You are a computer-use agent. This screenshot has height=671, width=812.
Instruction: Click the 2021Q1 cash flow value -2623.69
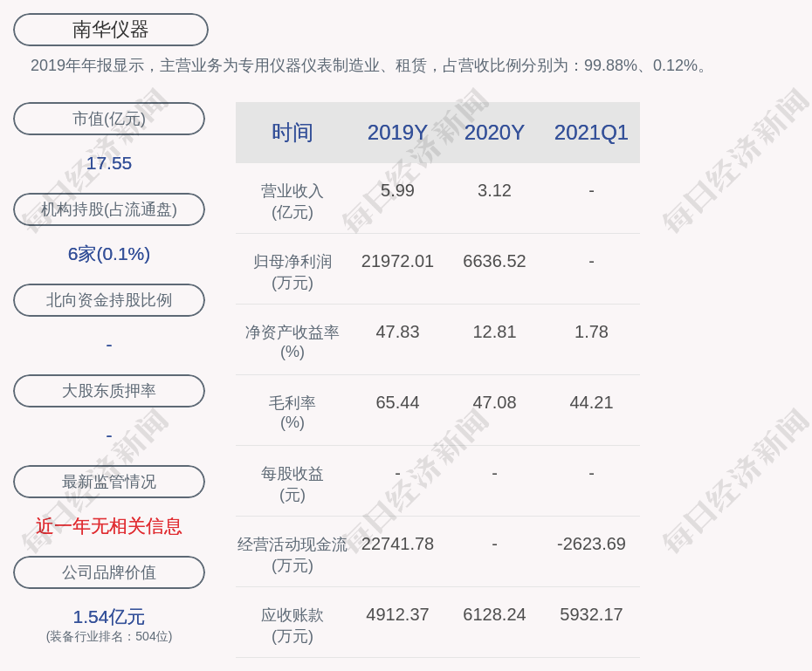click(x=591, y=544)
